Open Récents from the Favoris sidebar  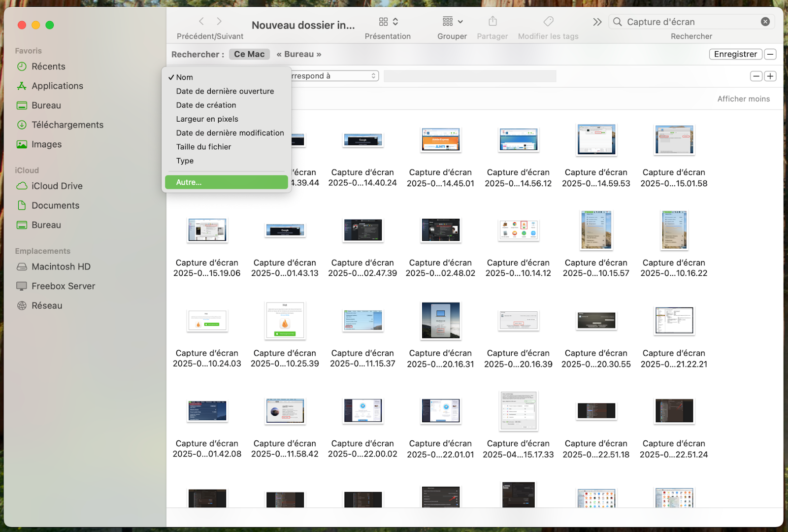click(48, 66)
